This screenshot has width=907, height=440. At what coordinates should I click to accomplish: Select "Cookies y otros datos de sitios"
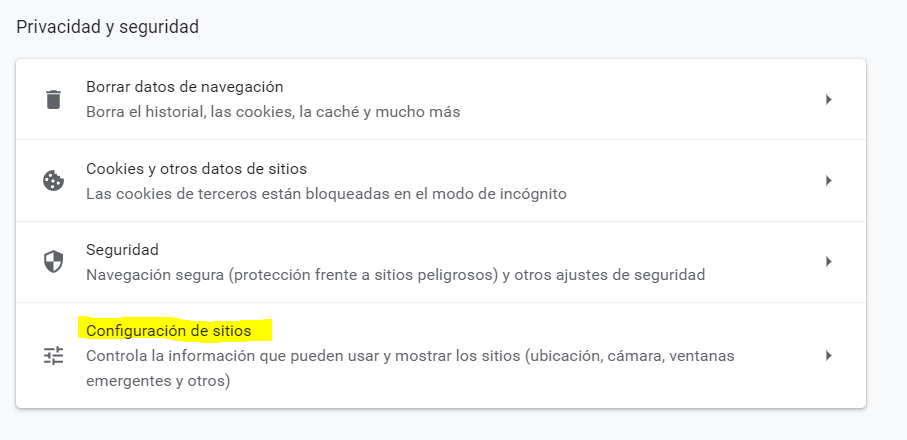coord(196,168)
